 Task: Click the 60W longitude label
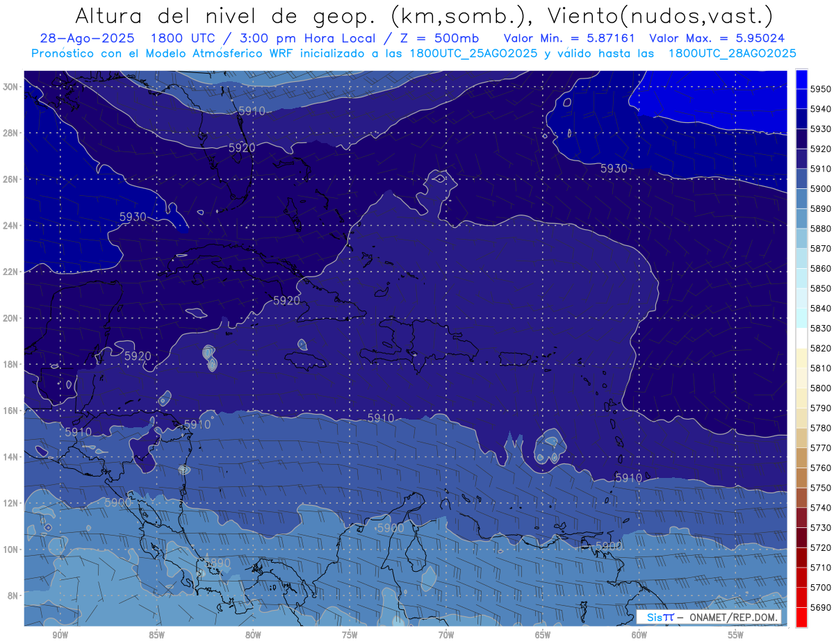639,635
